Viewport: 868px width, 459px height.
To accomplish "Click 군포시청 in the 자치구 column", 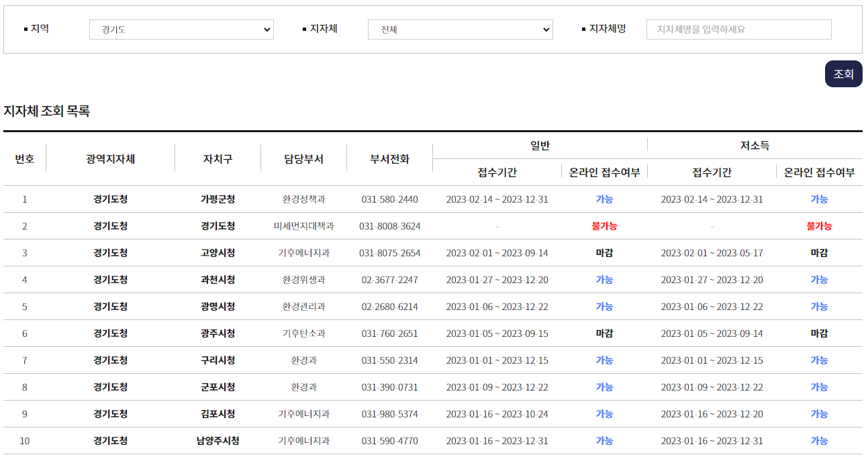I will 218,387.
